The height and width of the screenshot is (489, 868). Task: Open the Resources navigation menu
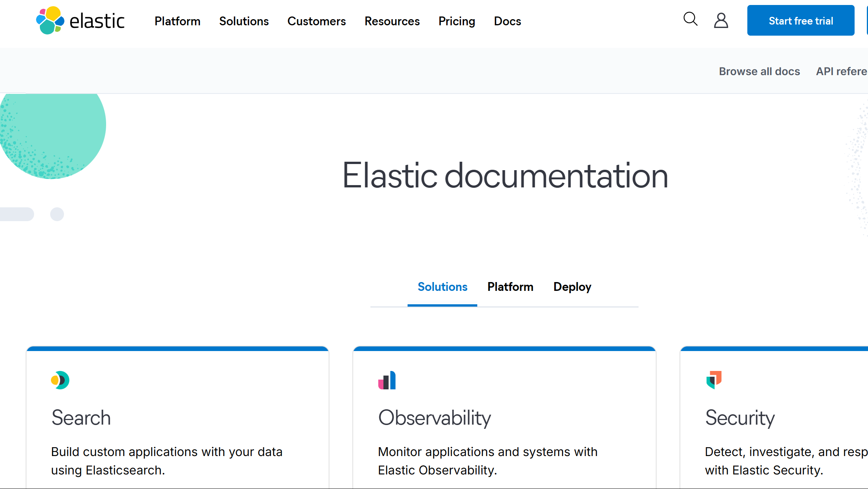(x=392, y=21)
